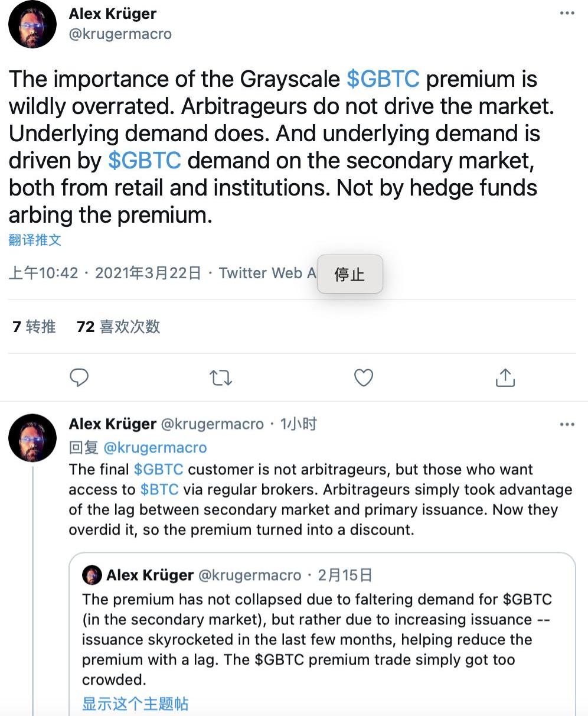Screen dimensions: 588x716
Task: Click @krugermacro handle under author name
Action: click(x=120, y=34)
